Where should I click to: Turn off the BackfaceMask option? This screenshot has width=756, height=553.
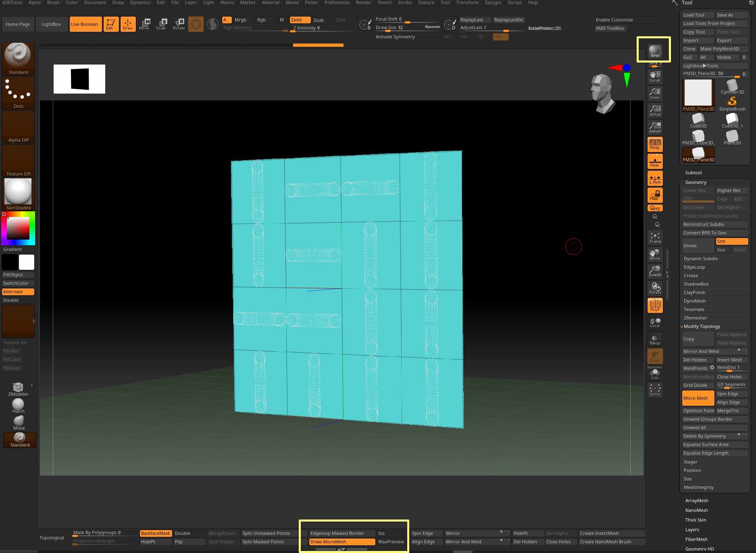click(156, 533)
